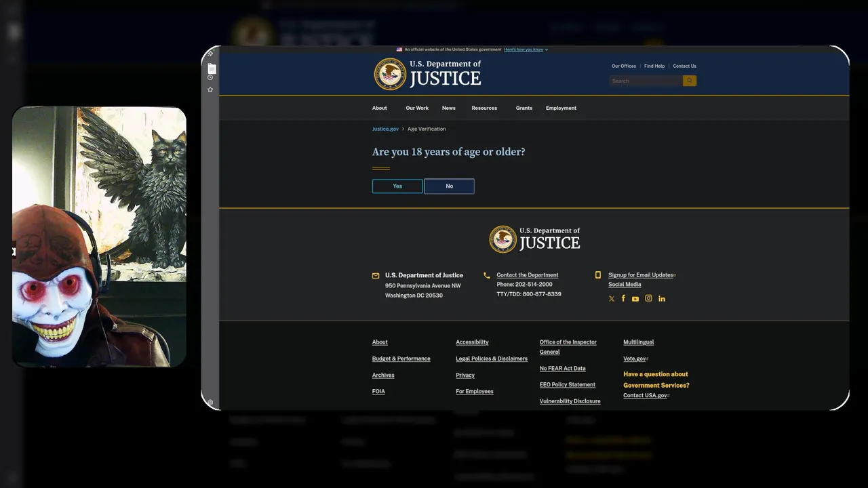Open Legal Policies & Disclaimers link
Screen dimensions: 868x488
coord(492,359)
